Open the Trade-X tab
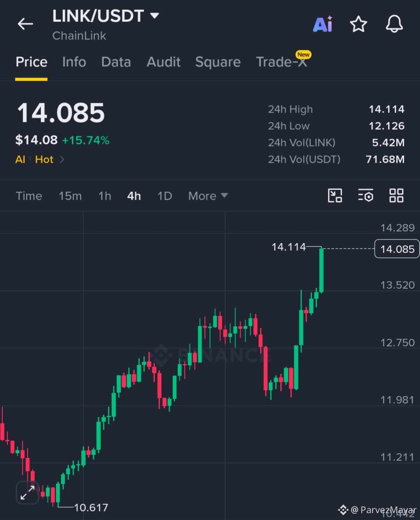 [x=282, y=62]
